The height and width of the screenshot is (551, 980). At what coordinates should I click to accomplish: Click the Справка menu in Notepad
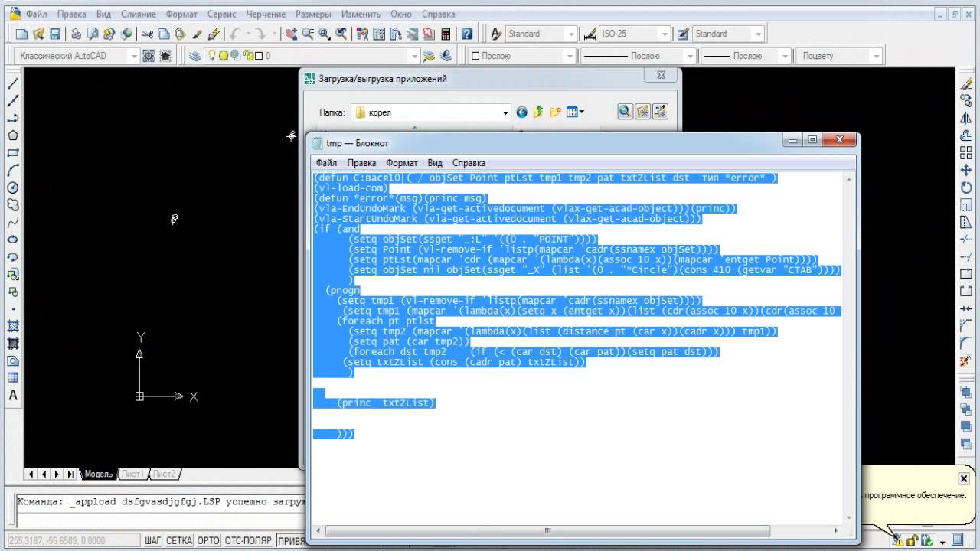point(469,163)
